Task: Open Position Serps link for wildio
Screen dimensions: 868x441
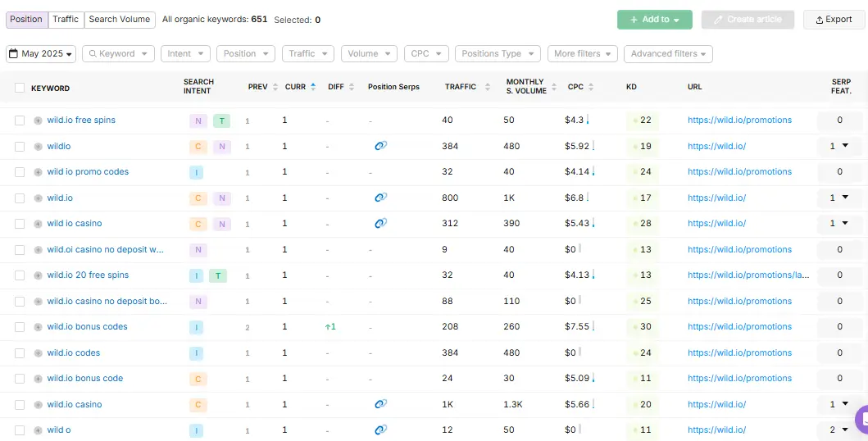Action: [x=380, y=146]
